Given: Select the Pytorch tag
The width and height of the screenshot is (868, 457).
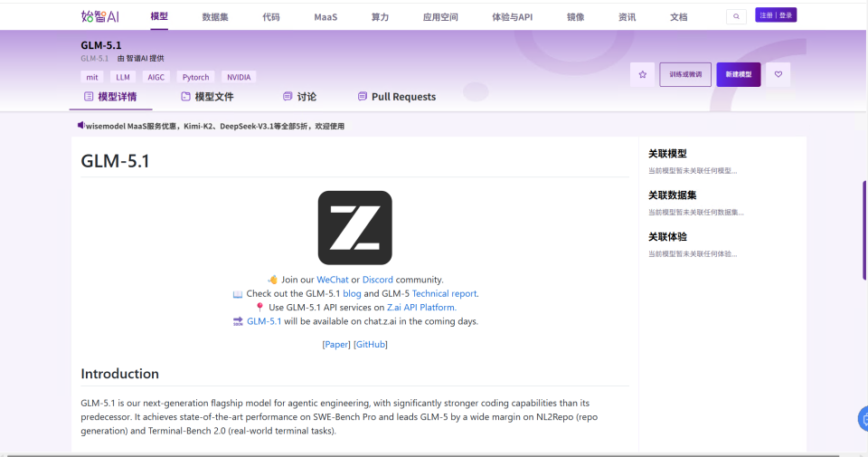Looking at the screenshot, I should pos(196,77).
